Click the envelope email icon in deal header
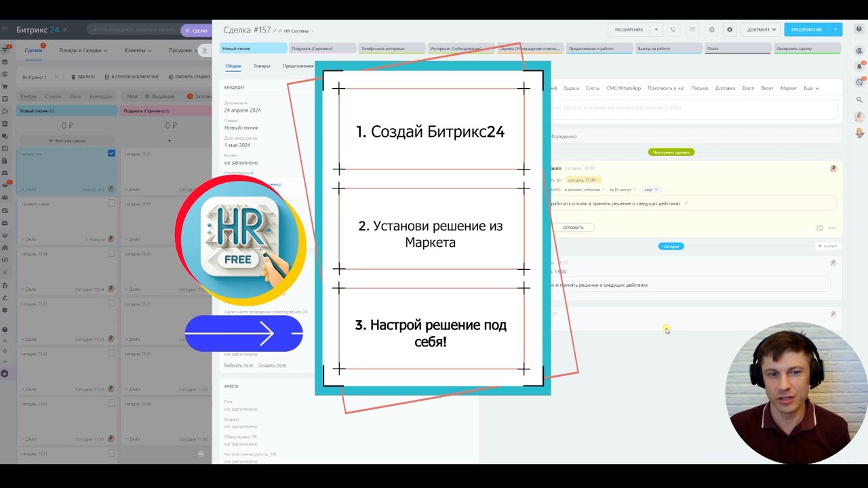868x488 pixels. (692, 30)
